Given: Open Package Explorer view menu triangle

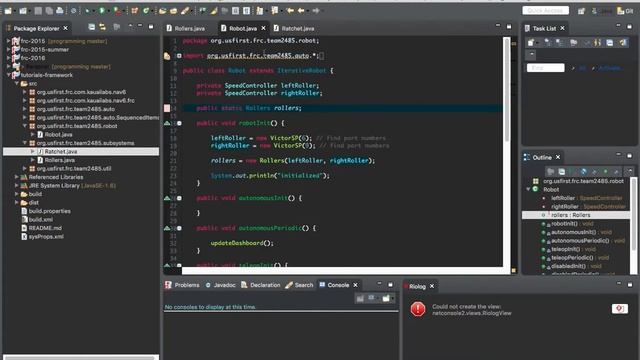Looking at the screenshot, I should click(130, 27).
